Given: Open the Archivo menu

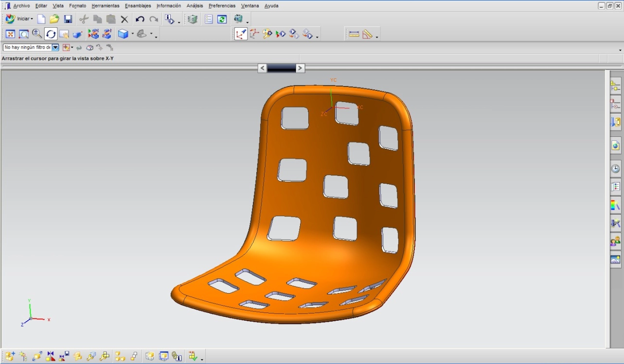Looking at the screenshot, I should pos(21,6).
